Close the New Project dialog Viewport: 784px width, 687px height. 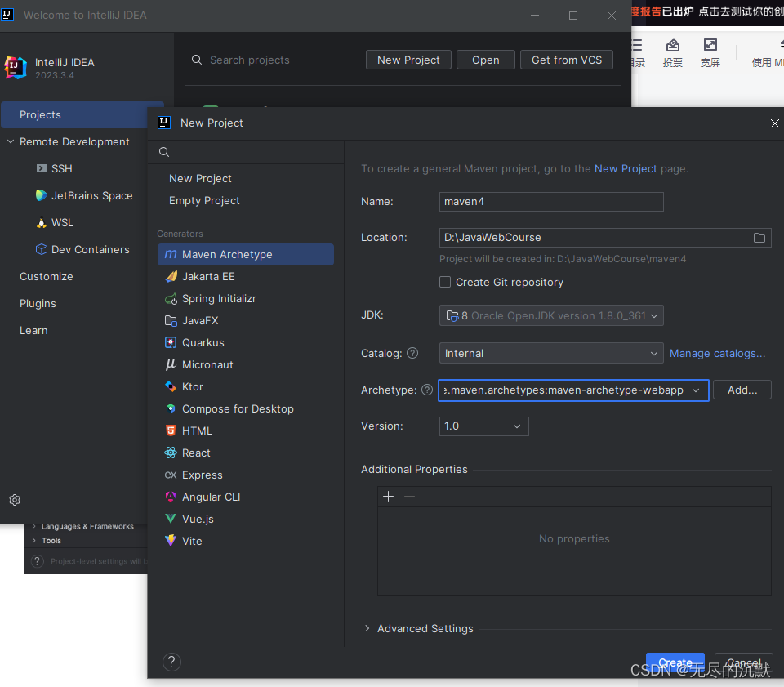click(774, 123)
